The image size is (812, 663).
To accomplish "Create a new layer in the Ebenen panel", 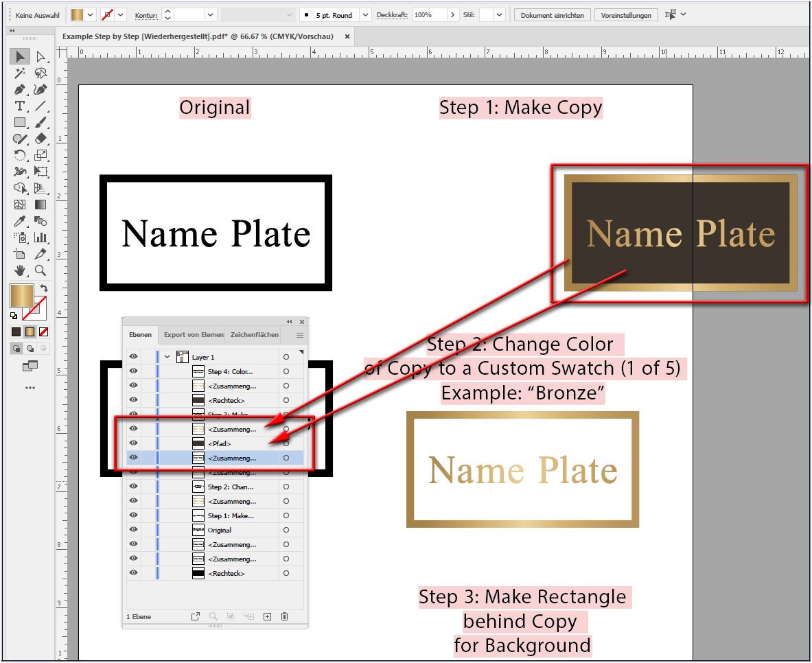I will [267, 616].
